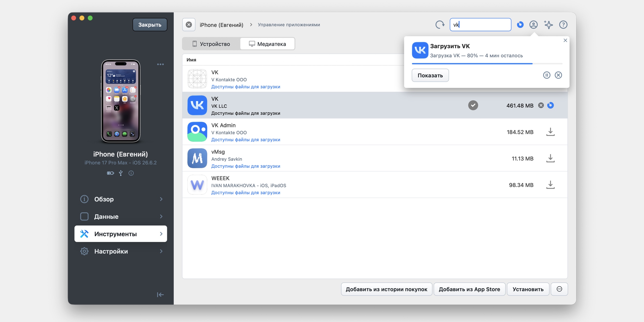Click the Закрыть button
Viewport: 644px width, 322px height.
tap(150, 25)
